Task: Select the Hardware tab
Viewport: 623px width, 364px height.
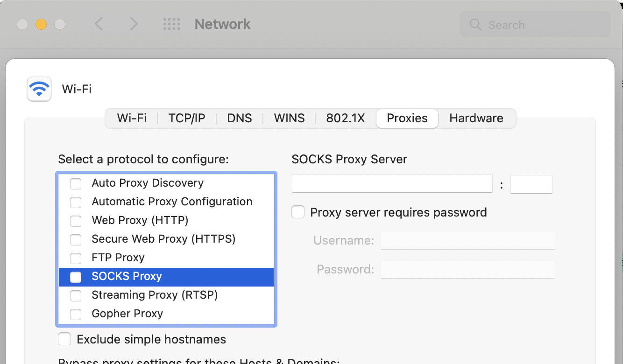Action: click(x=476, y=119)
